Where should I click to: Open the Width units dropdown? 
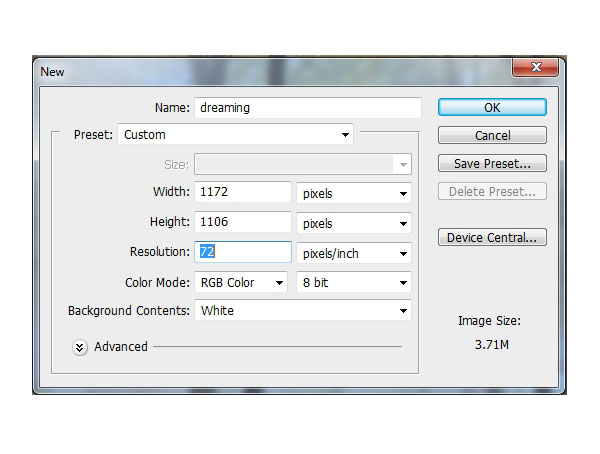pos(354,193)
